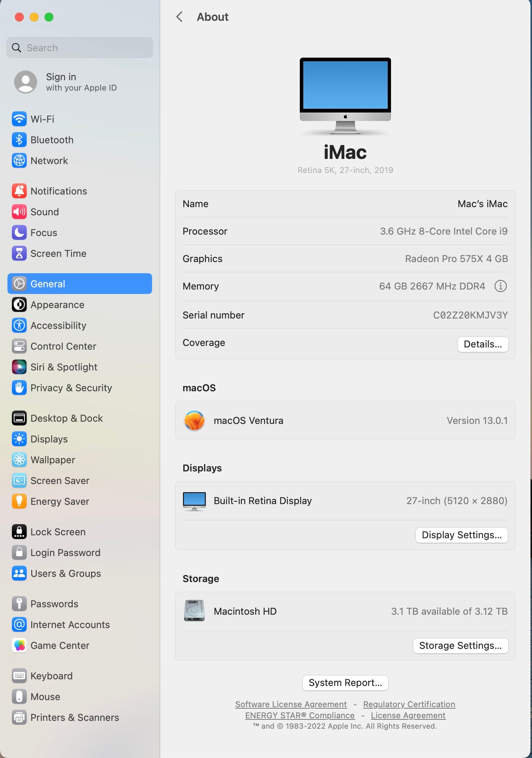
Task: Select the Network globe icon
Action: [19, 161]
